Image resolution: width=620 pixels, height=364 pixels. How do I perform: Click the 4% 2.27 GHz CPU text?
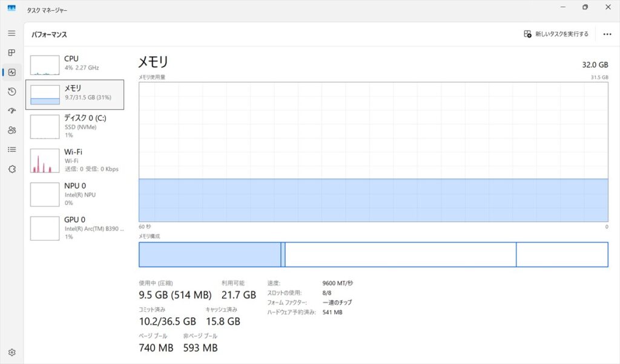82,68
